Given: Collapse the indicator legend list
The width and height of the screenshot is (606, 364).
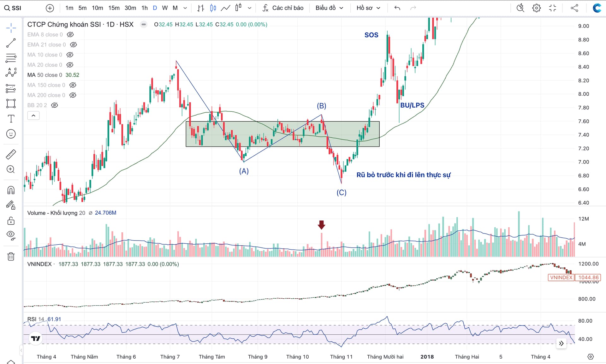Looking at the screenshot, I should [33, 116].
